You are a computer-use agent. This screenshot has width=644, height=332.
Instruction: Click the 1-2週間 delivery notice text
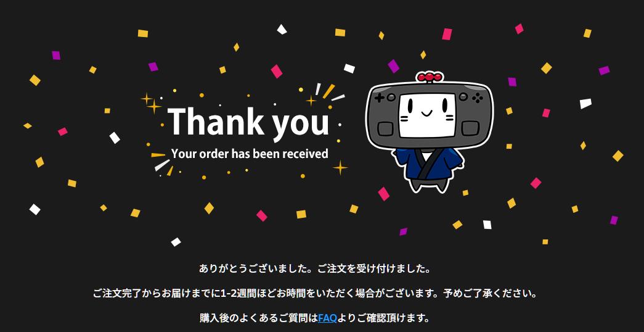[315, 294]
